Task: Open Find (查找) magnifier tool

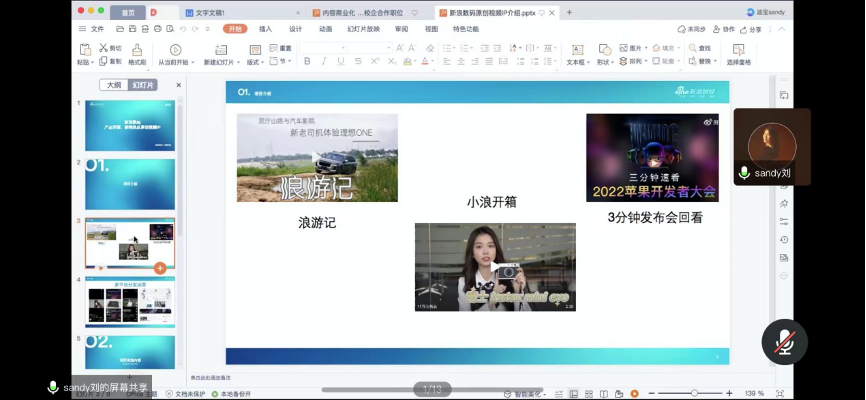Action: point(691,48)
